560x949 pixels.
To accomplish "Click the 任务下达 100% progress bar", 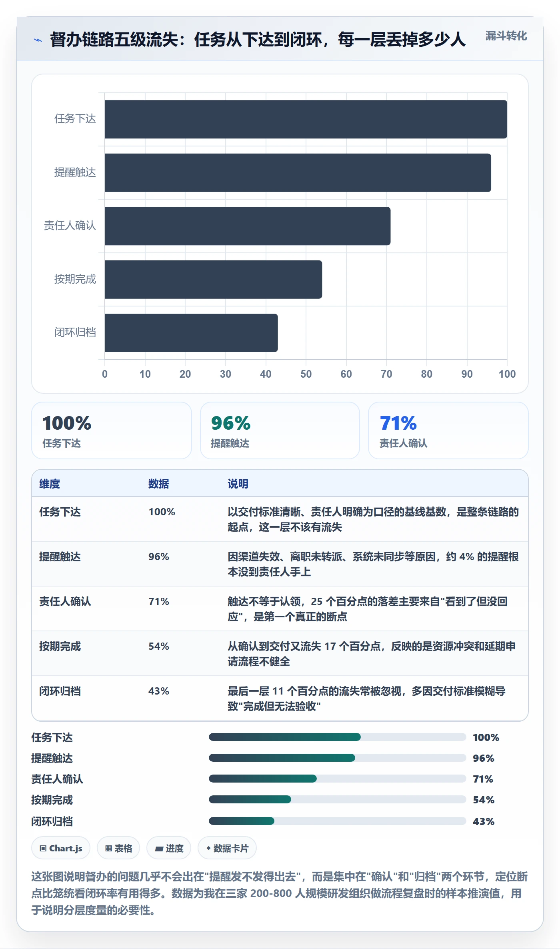I will 338,737.
